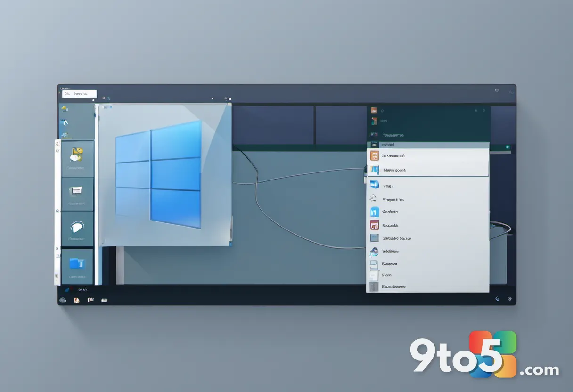The height and width of the screenshot is (392, 573).
Task: Open the white round shape tile in the sidebar
Action: point(77,229)
